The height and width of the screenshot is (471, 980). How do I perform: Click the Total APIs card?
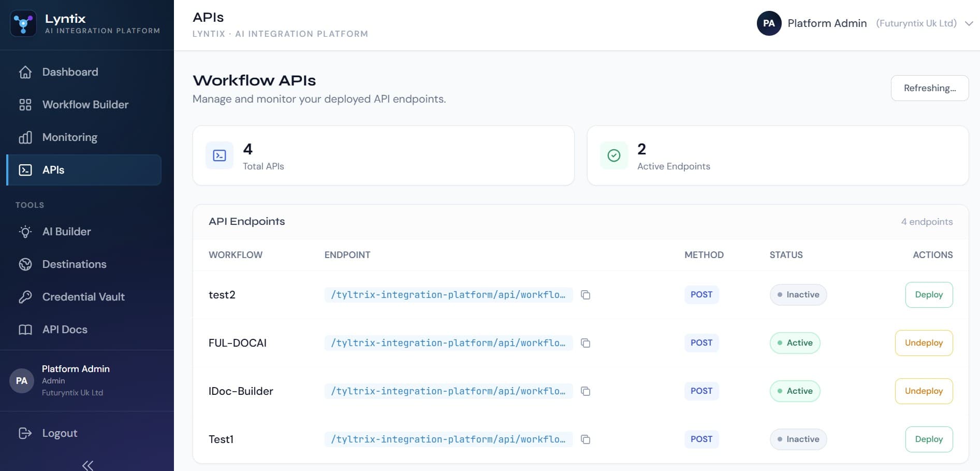tap(383, 155)
